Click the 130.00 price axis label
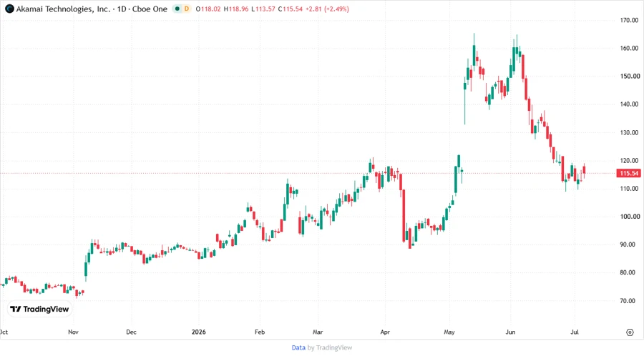This screenshot has width=644, height=356. coord(630,132)
